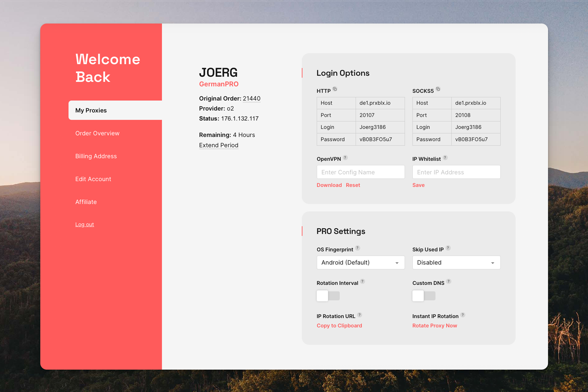Expand the Skip Used IP dropdown

(x=456, y=263)
